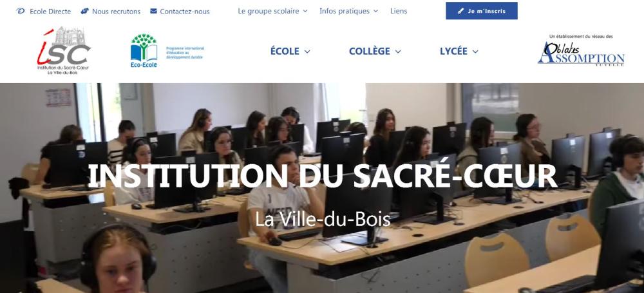Expand the Infos pratiques dropdown chevron
The width and height of the screenshot is (644, 293).
pyautogui.click(x=375, y=12)
